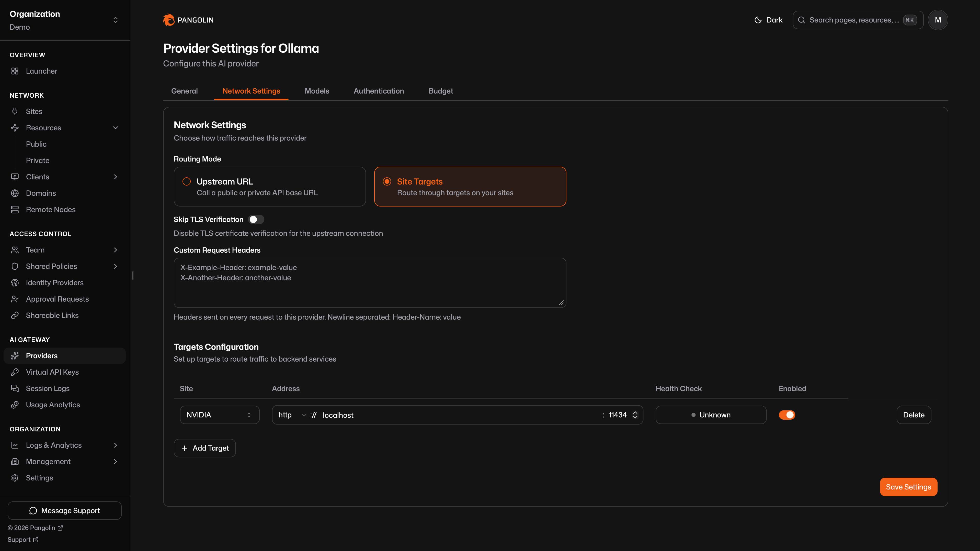Click the search magnifier icon
Viewport: 980px width, 551px height.
coord(802,20)
